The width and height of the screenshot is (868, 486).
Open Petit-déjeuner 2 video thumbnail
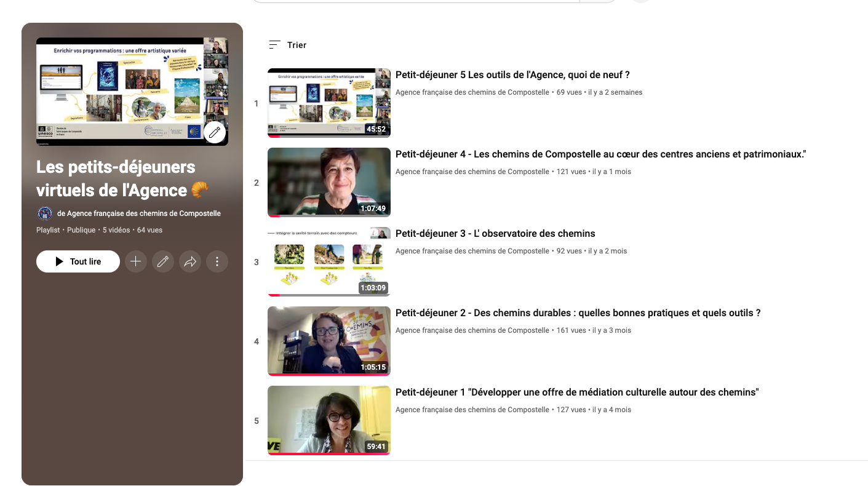coord(329,341)
